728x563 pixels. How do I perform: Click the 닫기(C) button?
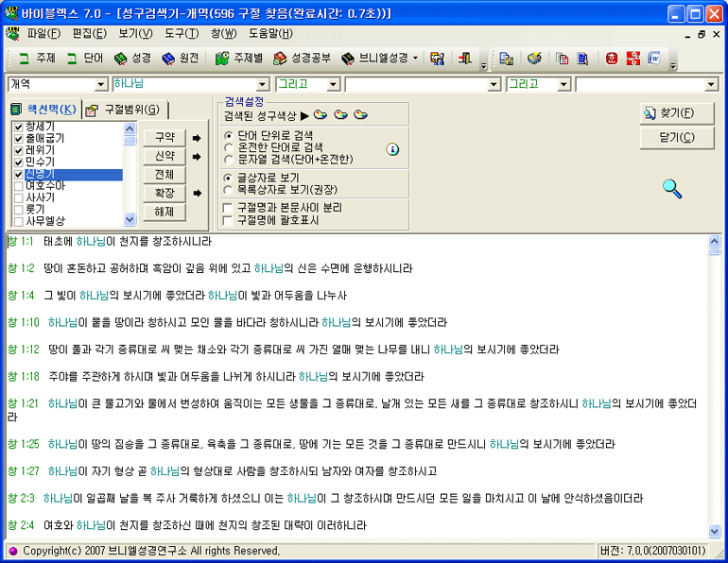click(x=676, y=138)
